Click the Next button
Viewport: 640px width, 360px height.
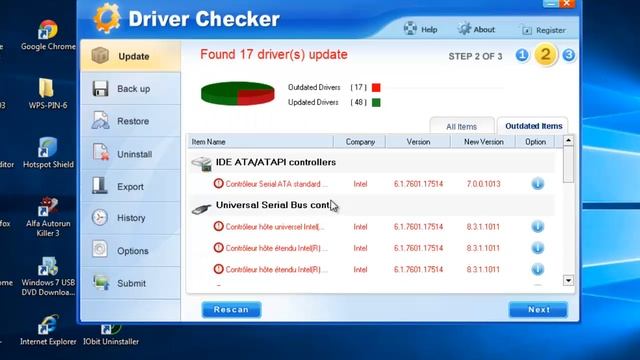coord(538,310)
